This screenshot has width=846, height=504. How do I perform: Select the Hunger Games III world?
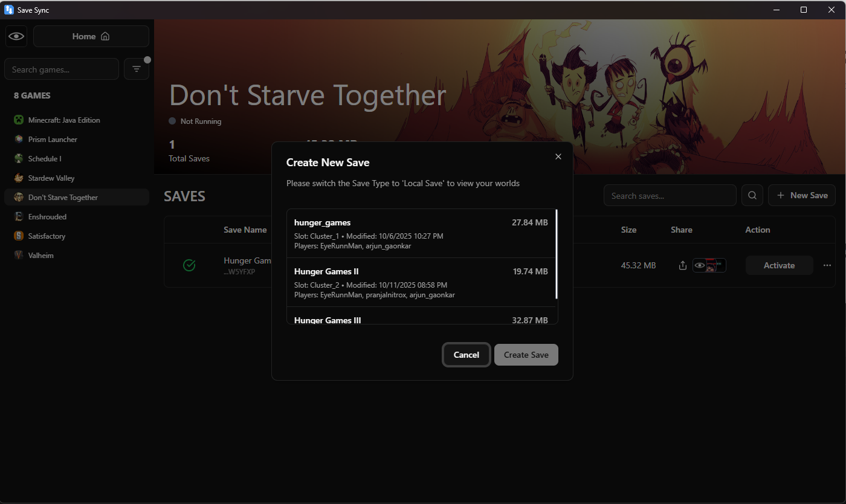coord(421,316)
